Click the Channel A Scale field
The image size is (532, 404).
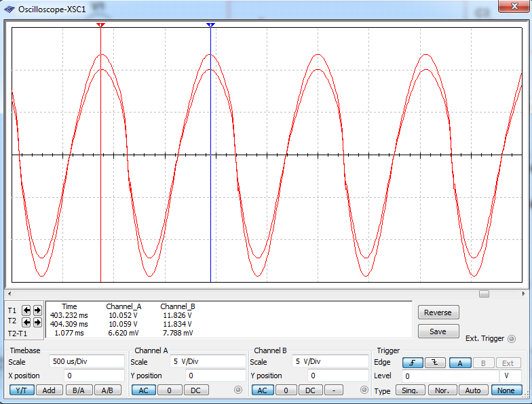(207, 361)
